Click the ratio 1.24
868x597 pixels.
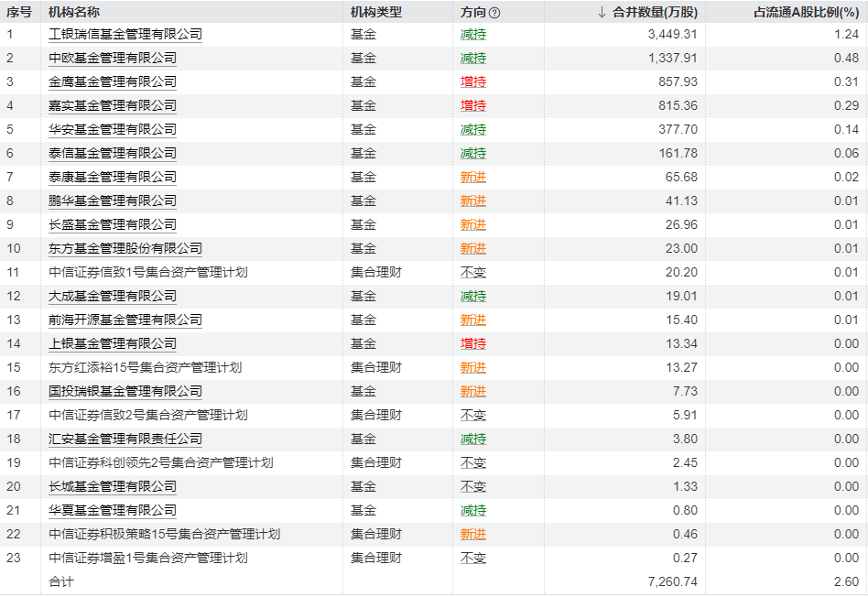pos(846,34)
